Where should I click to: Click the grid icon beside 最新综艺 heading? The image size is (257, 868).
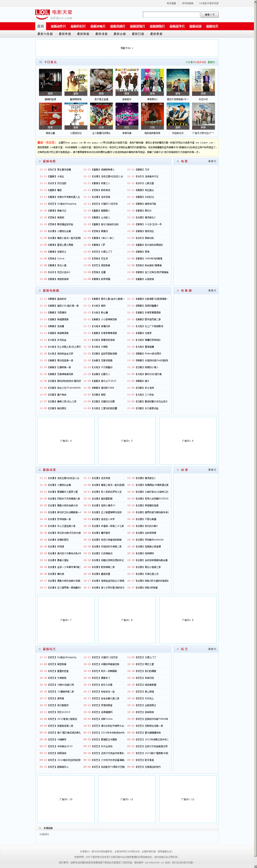click(40, 649)
